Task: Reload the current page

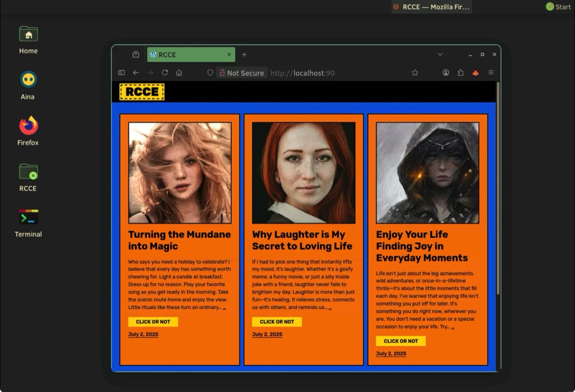Action: point(165,73)
